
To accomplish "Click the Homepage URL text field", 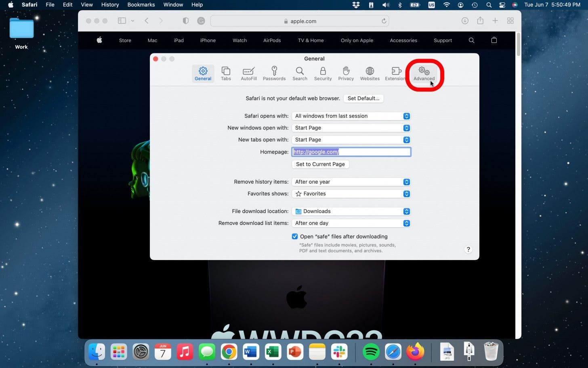I will click(351, 152).
